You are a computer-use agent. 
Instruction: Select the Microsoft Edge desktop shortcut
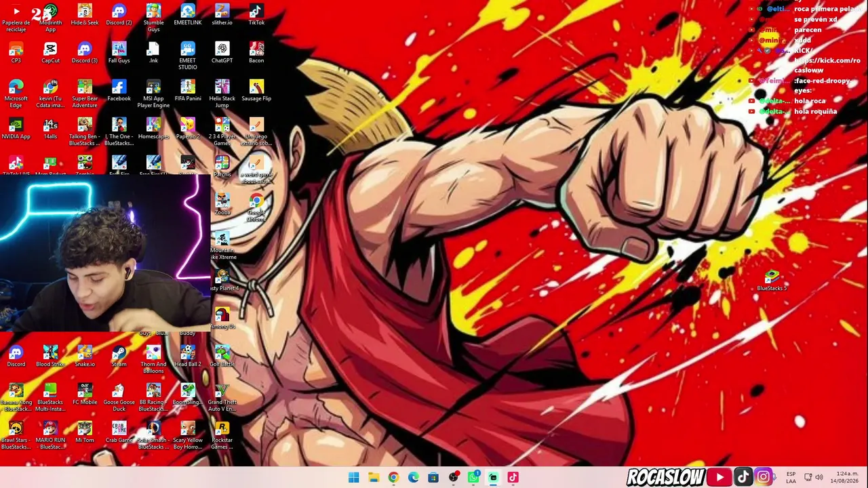tap(16, 94)
